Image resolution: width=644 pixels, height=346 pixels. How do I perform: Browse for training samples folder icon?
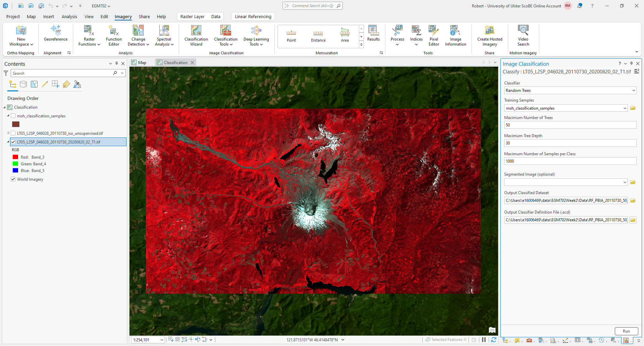click(633, 108)
